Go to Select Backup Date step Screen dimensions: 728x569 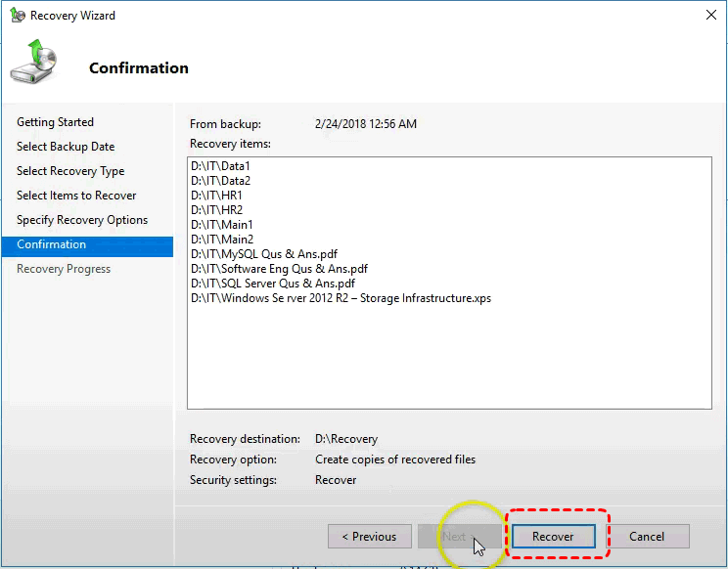(66, 147)
